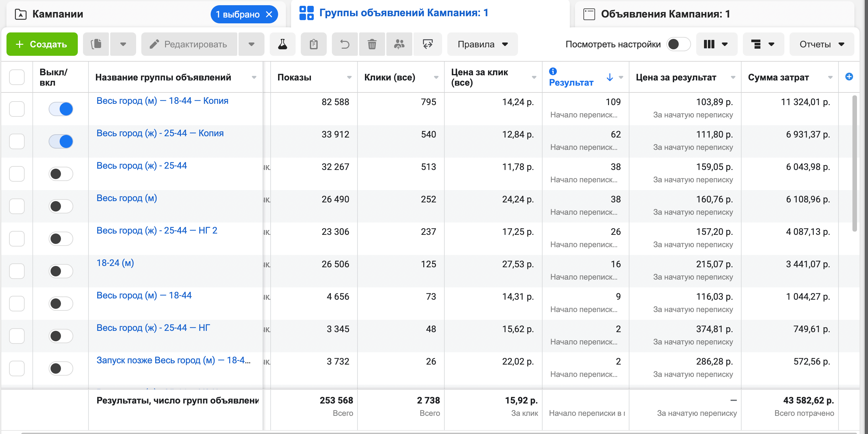Open the 'Объявления Кампания: 1' tab
This screenshot has height=434, width=868.
pyautogui.click(x=665, y=14)
